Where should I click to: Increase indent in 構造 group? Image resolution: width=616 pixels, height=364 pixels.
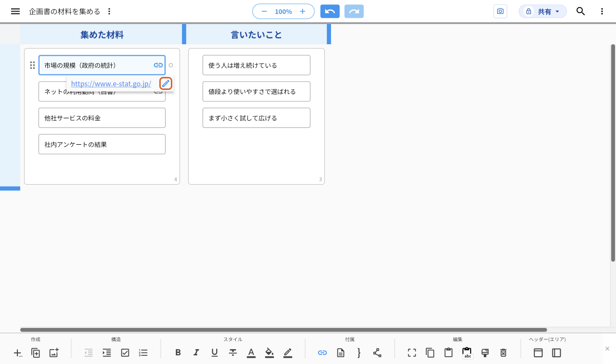(x=107, y=353)
